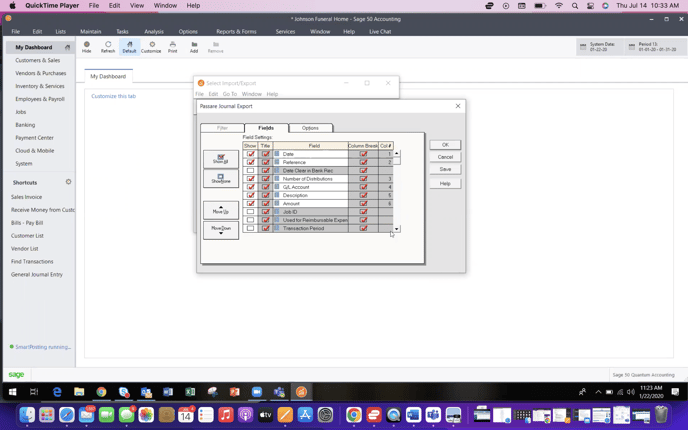This screenshot has height=430, width=688.
Task: Open the Reports & Forms menu
Action: tap(236, 32)
